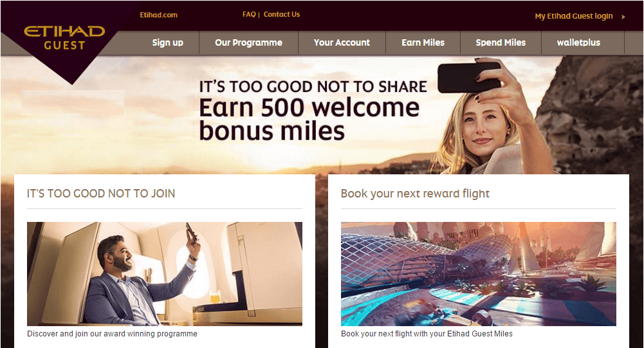Screen dimensions: 644x348
Task: Open the Our Programme menu
Action: click(248, 42)
